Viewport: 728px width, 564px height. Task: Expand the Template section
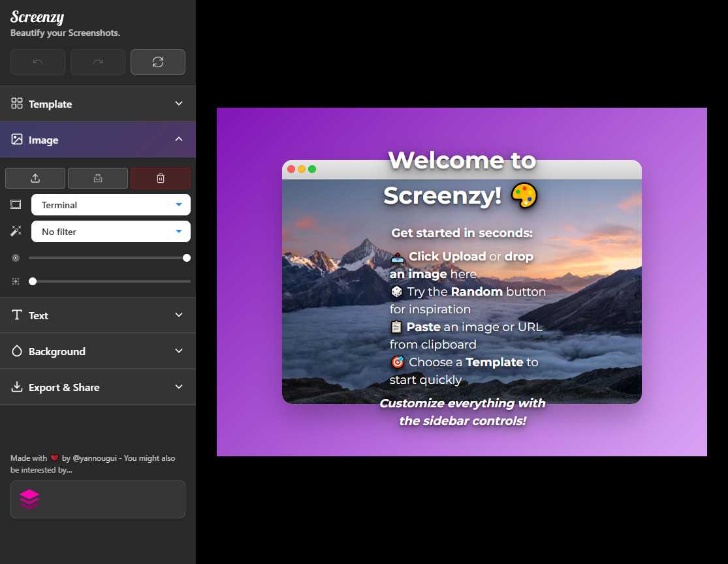click(x=98, y=103)
